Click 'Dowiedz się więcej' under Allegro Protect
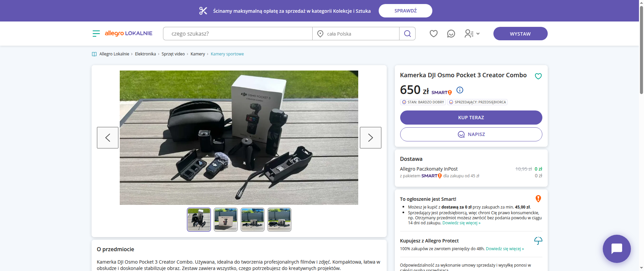644x271 pixels. click(x=505, y=249)
